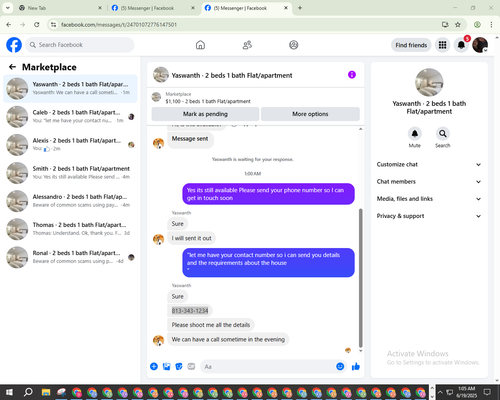Open Chrome tab search dropdown arrow
500x400 pixels.
tap(7, 8)
